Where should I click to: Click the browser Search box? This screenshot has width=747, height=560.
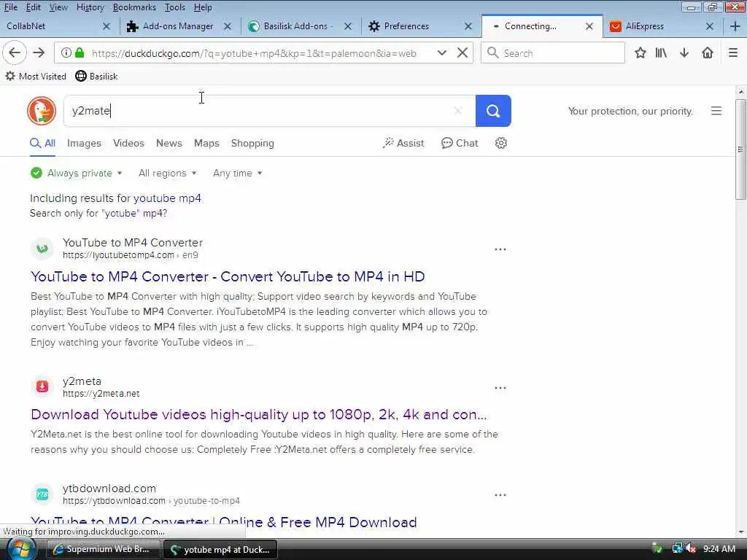[553, 52]
